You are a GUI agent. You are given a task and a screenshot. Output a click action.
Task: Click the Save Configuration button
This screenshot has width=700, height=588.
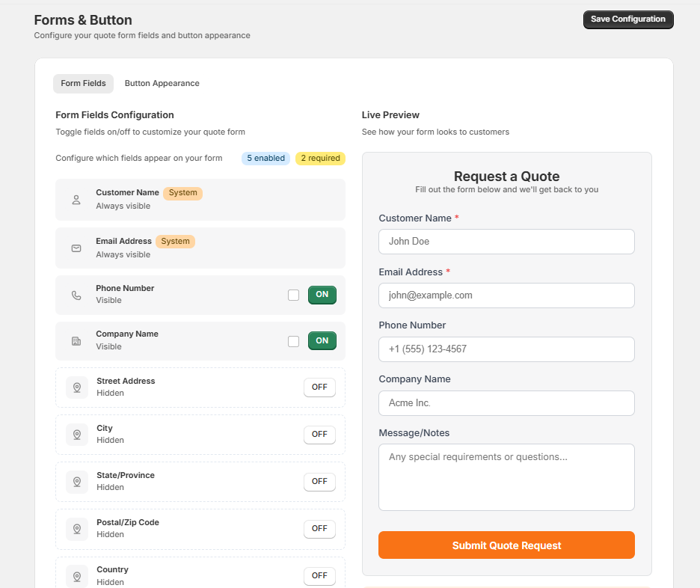628,19
